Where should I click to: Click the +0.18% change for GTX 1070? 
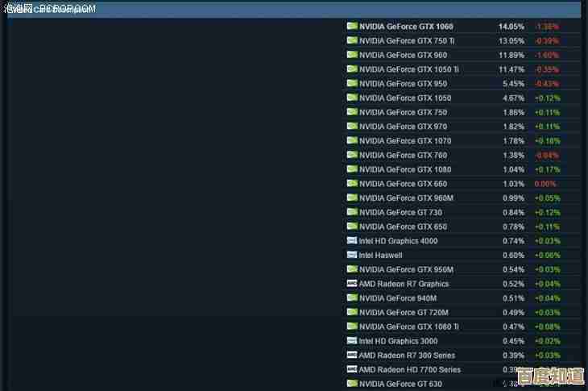[547, 141]
